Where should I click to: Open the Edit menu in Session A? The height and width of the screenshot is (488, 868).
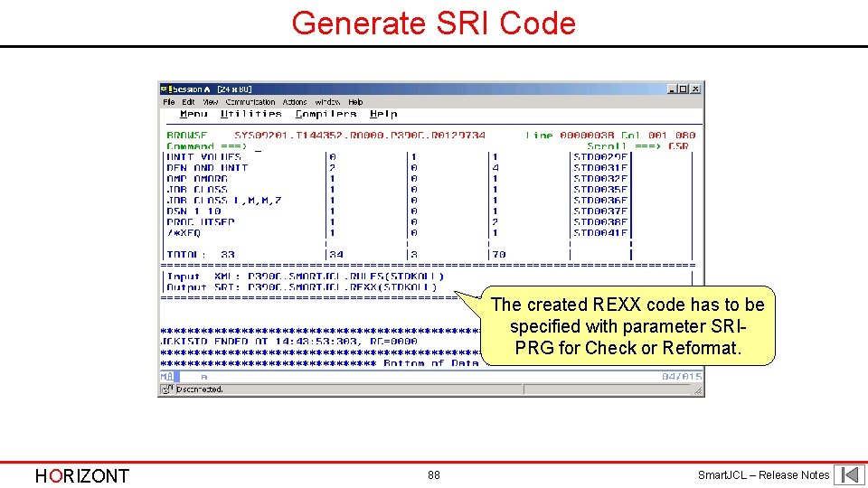(x=188, y=102)
